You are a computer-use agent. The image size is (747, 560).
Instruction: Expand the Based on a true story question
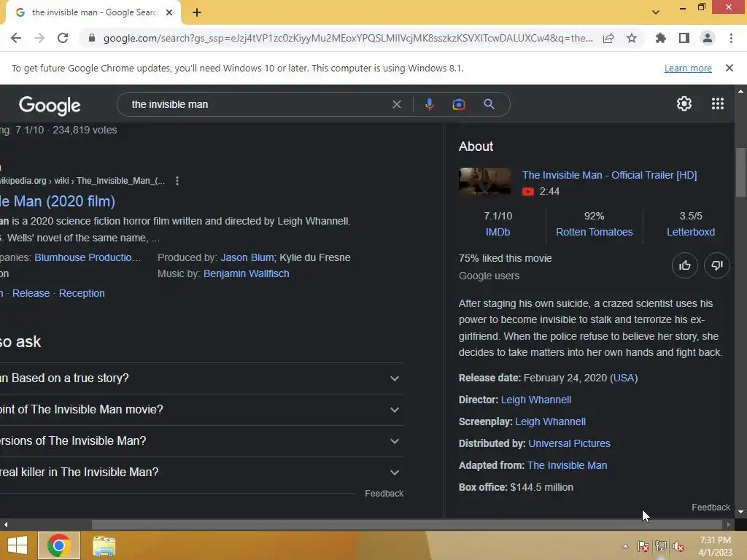tap(201, 378)
